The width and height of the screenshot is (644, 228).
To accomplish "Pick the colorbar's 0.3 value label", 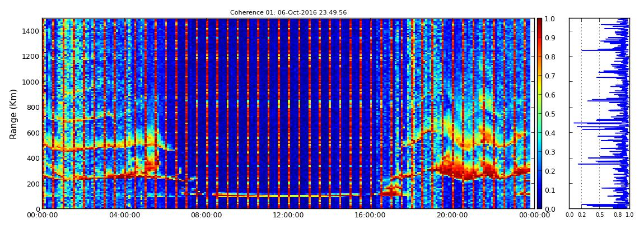I will click(x=551, y=152).
